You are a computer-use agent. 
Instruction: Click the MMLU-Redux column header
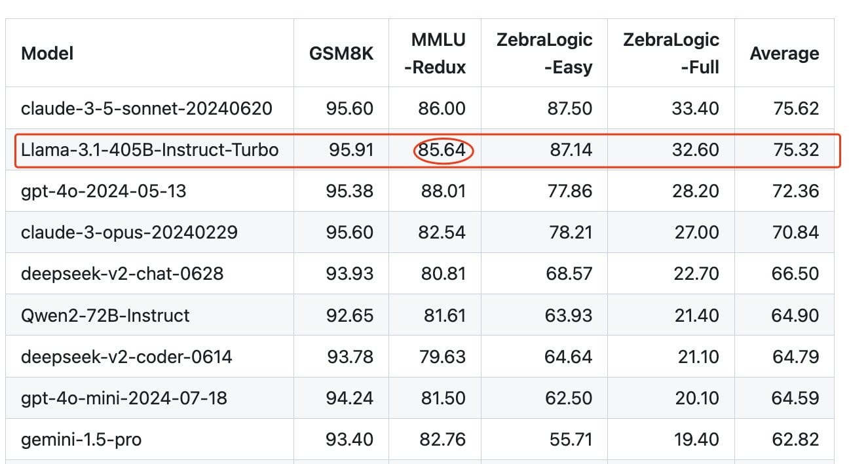pos(435,53)
